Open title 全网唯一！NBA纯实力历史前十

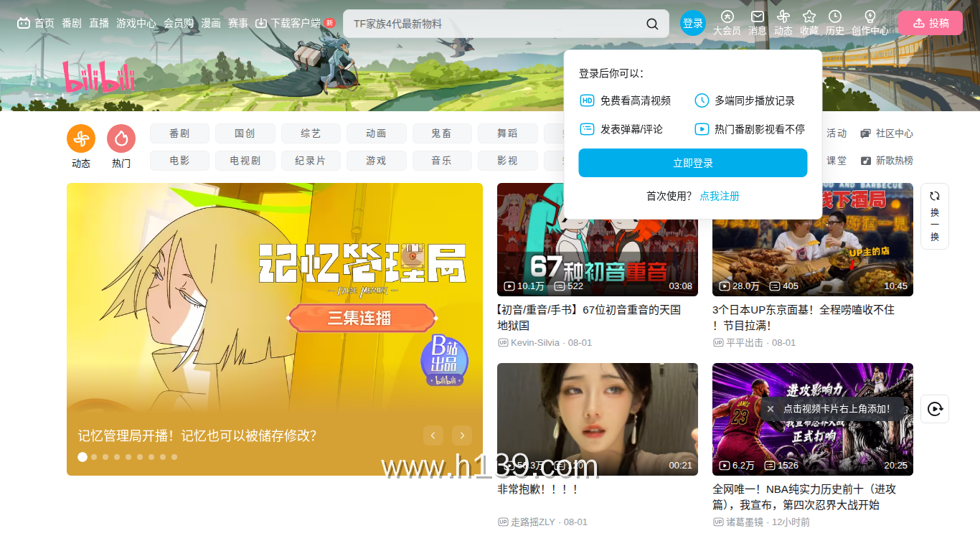tap(804, 497)
